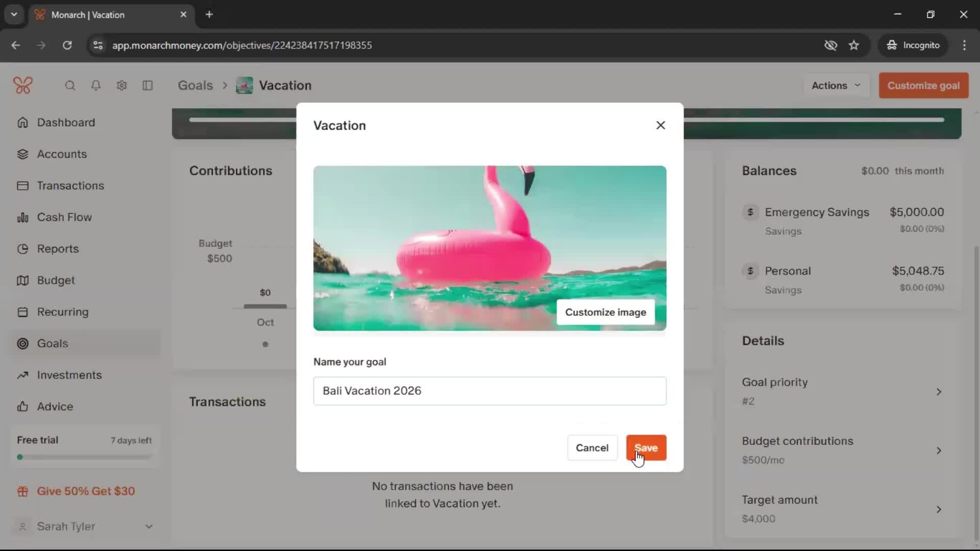This screenshot has width=980, height=551.
Task: Open search with the magnifier icon
Action: [x=70, y=85]
